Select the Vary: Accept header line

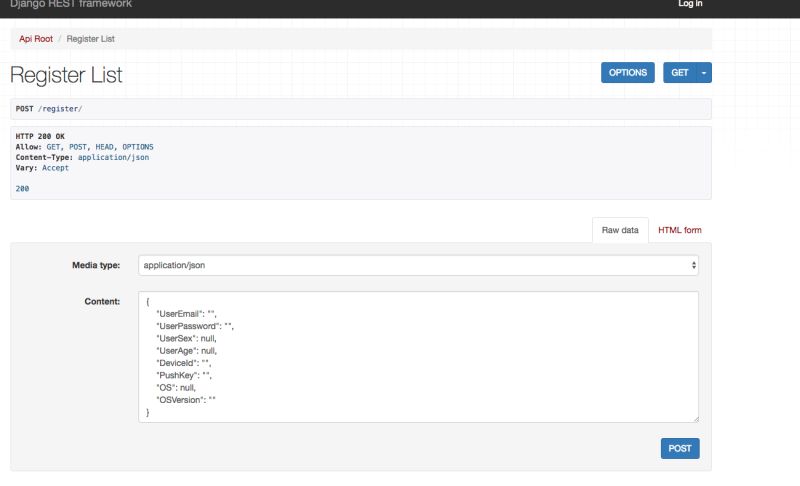click(x=42, y=168)
